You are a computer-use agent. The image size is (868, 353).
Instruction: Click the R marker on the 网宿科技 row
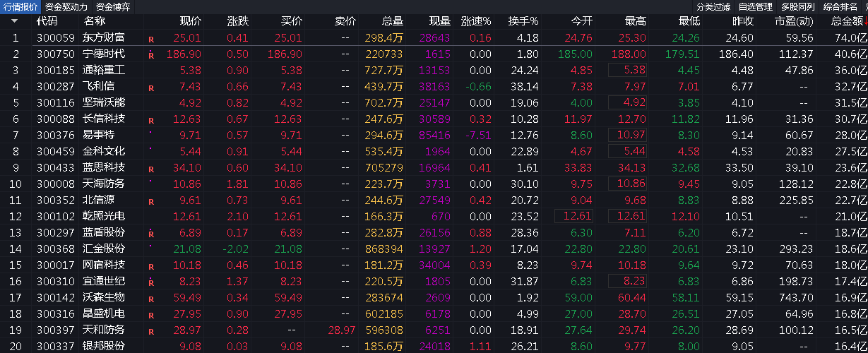click(x=150, y=267)
